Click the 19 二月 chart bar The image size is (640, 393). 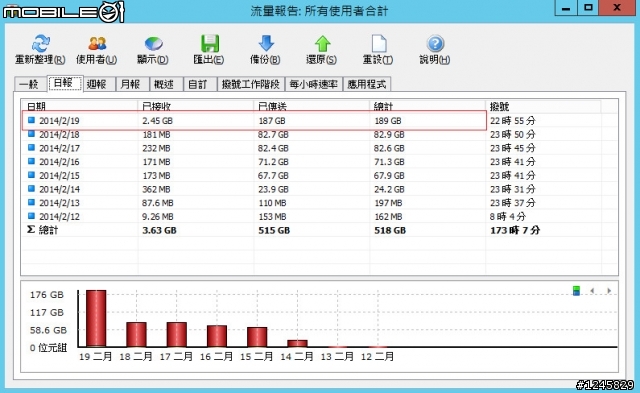pyautogui.click(x=96, y=318)
